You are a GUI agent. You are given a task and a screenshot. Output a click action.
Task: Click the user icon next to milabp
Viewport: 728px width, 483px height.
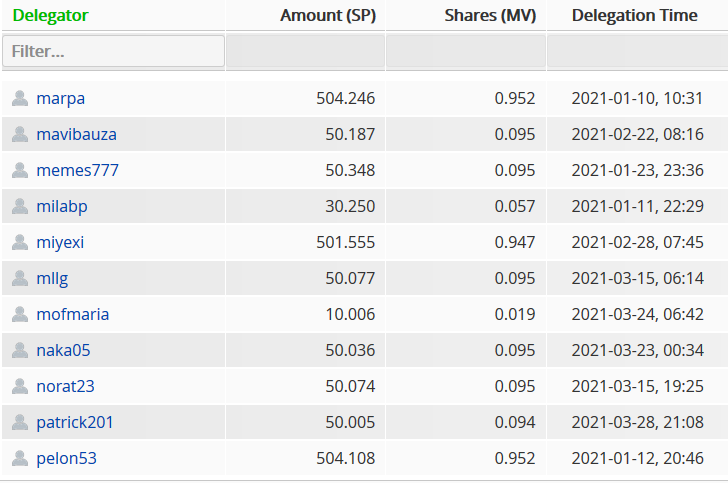tap(20, 206)
